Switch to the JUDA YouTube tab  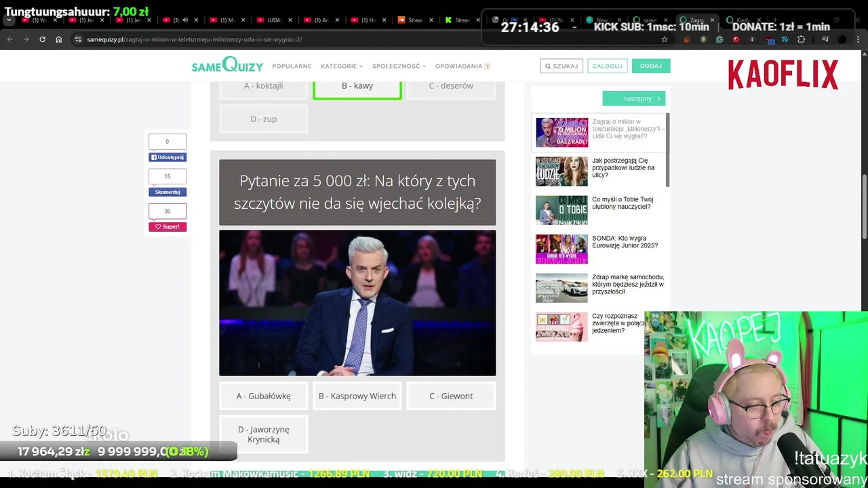[271, 20]
